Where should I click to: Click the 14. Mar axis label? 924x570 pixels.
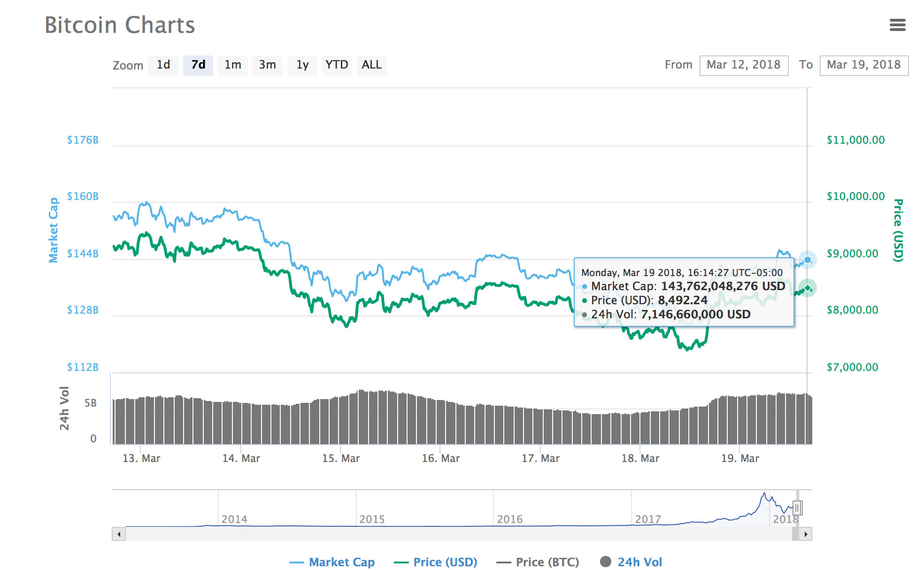tap(241, 458)
